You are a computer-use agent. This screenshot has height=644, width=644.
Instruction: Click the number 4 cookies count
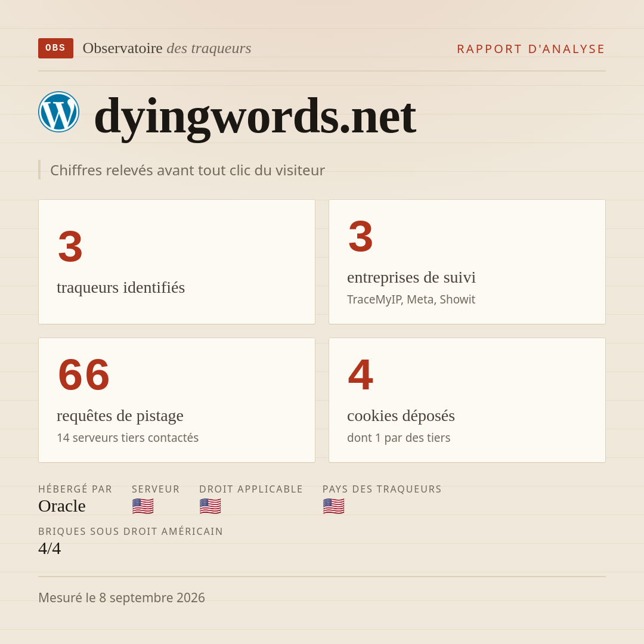click(361, 375)
